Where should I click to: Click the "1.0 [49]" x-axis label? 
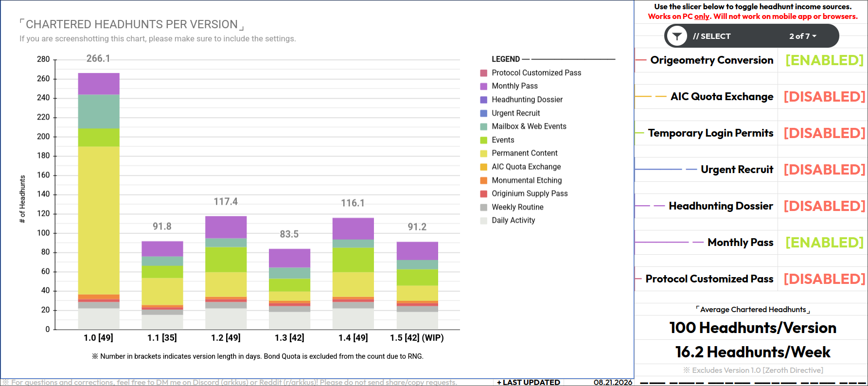tap(99, 338)
